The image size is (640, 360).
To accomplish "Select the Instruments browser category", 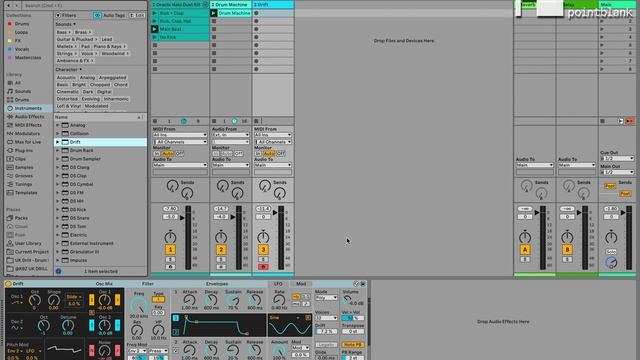I will 28,108.
